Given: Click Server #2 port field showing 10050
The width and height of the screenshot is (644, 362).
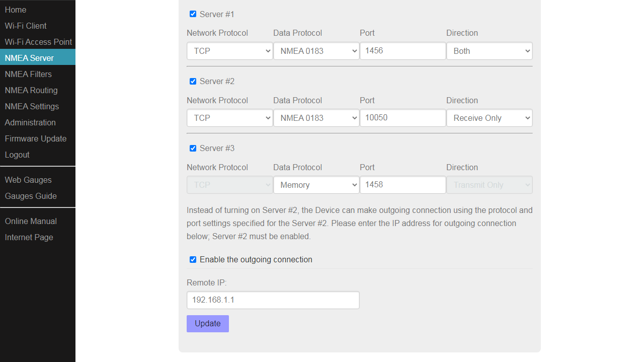Looking at the screenshot, I should (403, 118).
